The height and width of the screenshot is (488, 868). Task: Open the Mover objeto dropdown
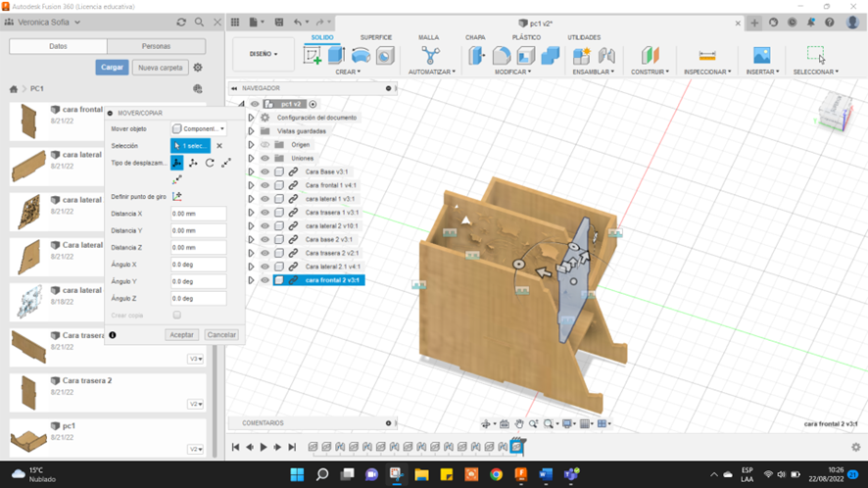[198, 129]
